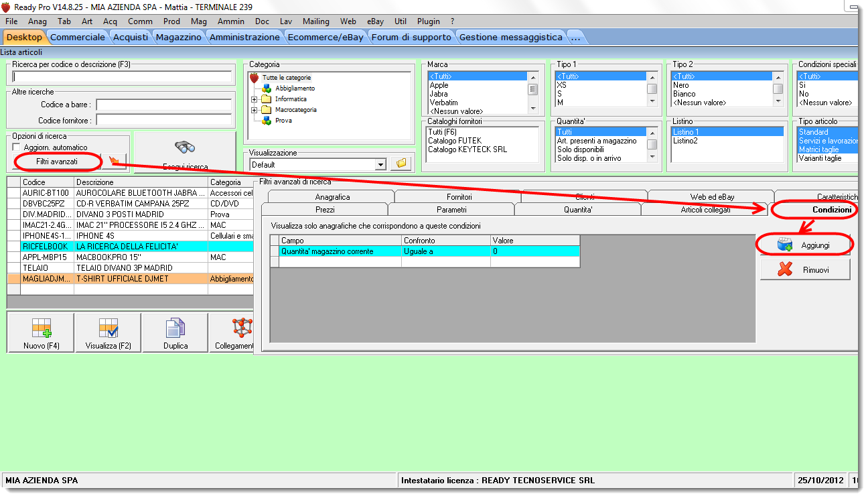Open the Anagrafica filter tab
This screenshot has width=868, height=498.
[332, 197]
